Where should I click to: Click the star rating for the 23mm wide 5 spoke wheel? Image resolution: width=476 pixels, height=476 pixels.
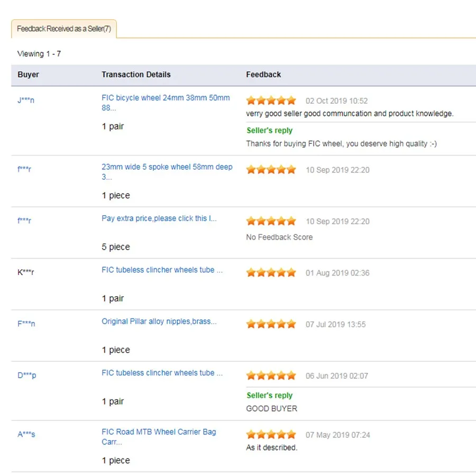pos(271,169)
